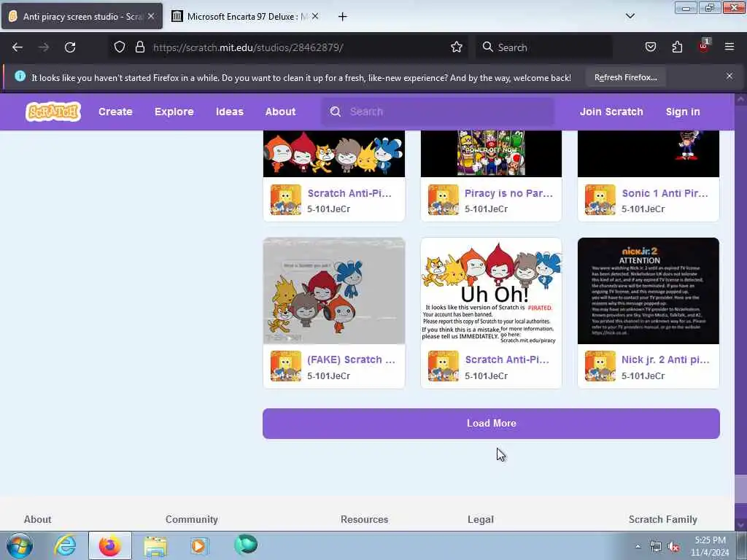
Task: Open the About nav item
Action: (280, 112)
